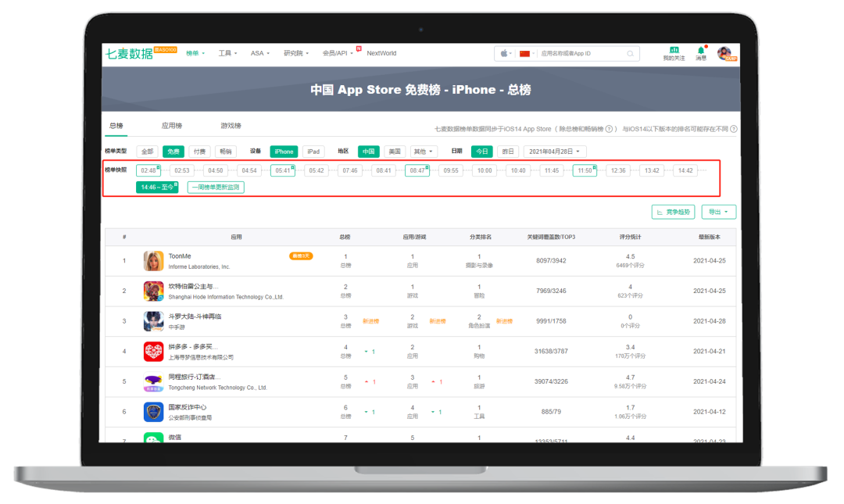Viewport: 844px width, 504px height.
Task: Click 一周榜单更新监测 button
Action: point(216,188)
